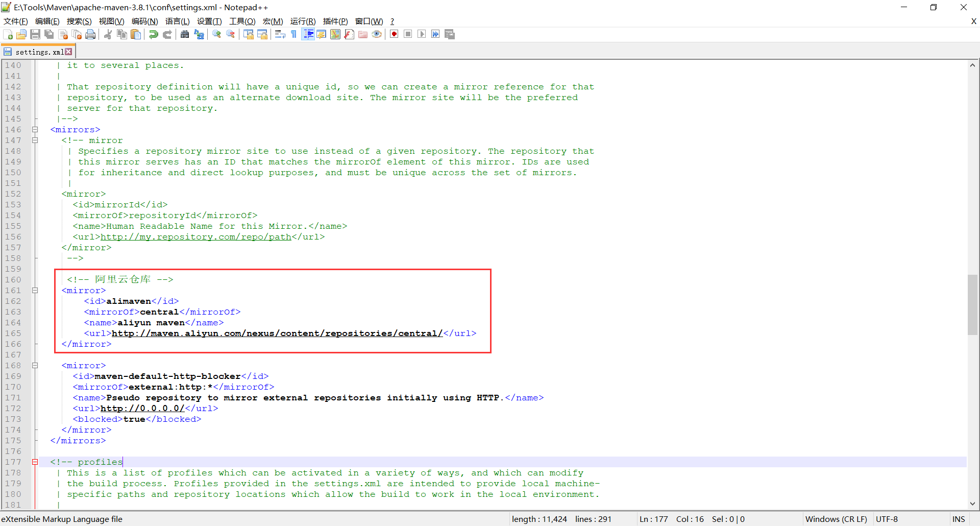Open the 窗口(W) menu
Screen dimensions: 980x526
[x=369, y=21]
